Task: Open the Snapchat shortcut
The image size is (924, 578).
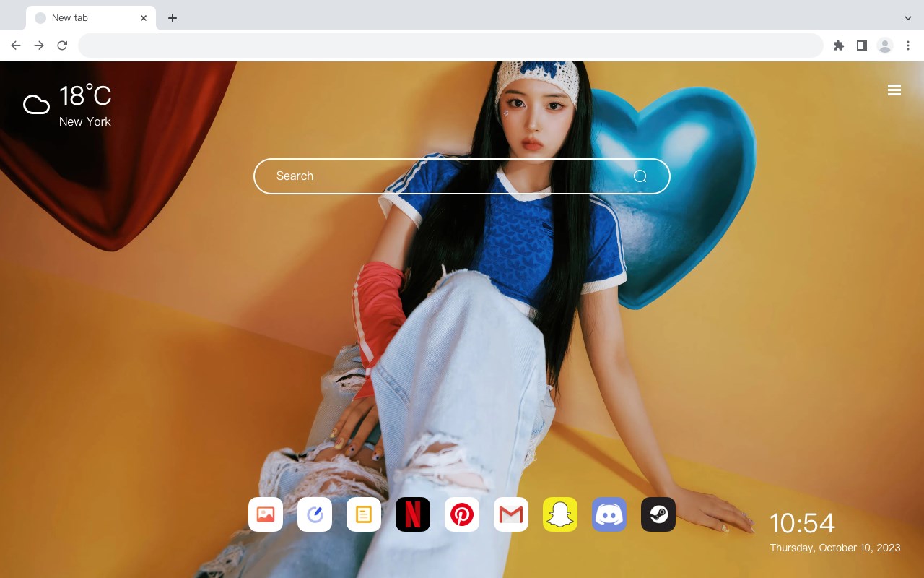Action: pyautogui.click(x=560, y=514)
